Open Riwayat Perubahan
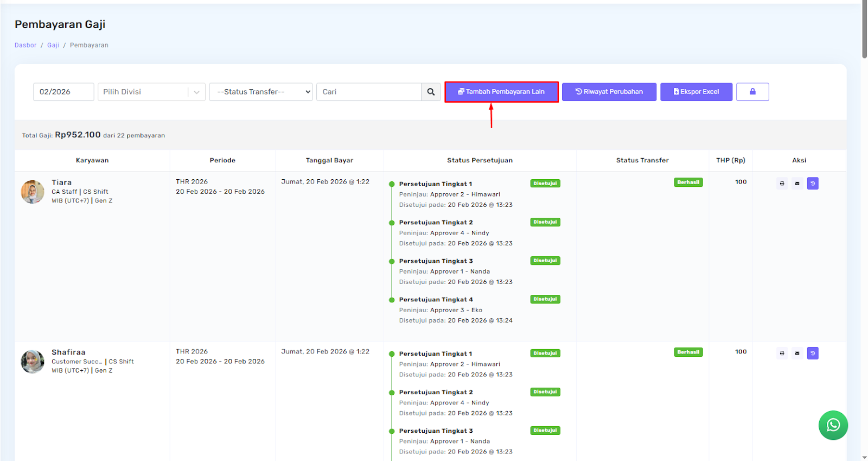This screenshot has height=461, width=868. click(x=609, y=92)
